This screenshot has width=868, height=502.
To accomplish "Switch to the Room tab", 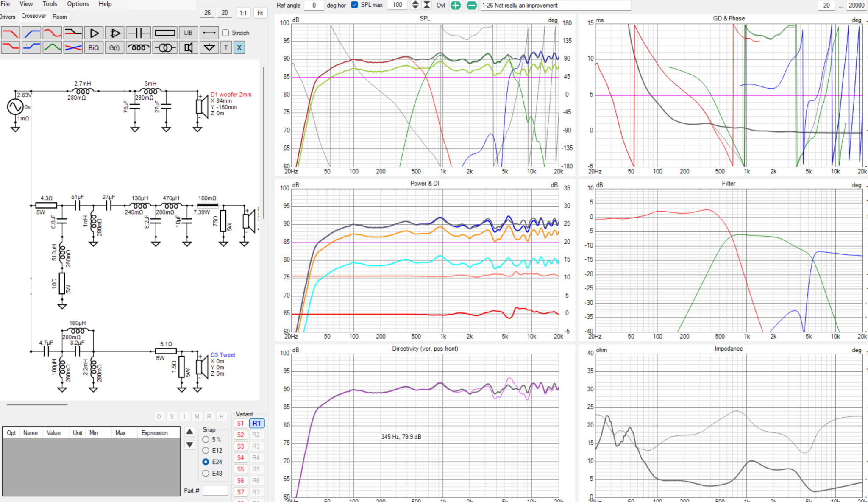I will click(59, 17).
